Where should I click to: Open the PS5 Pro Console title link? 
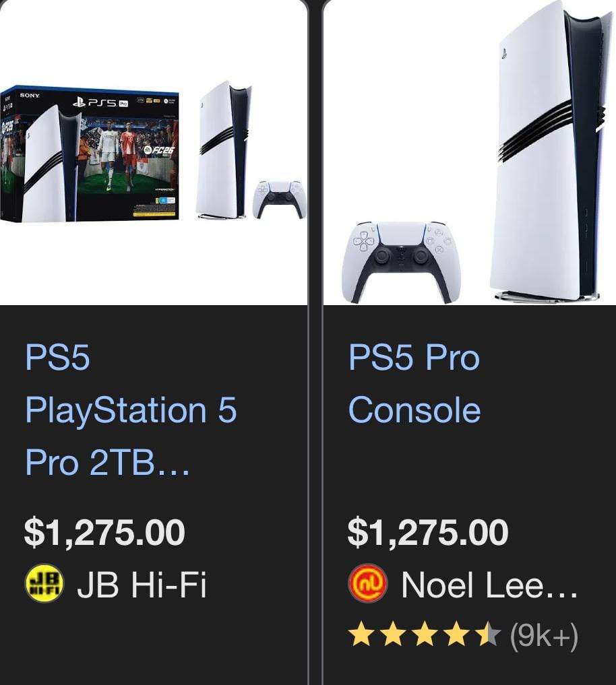tap(414, 383)
